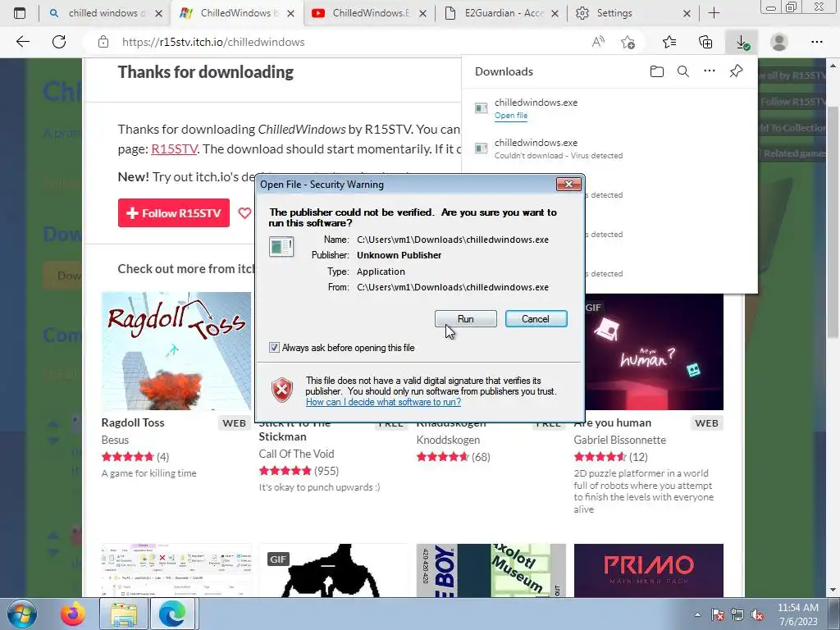Screen dimensions: 840x630
Task: Go back to the previous page
Action: 23,42
